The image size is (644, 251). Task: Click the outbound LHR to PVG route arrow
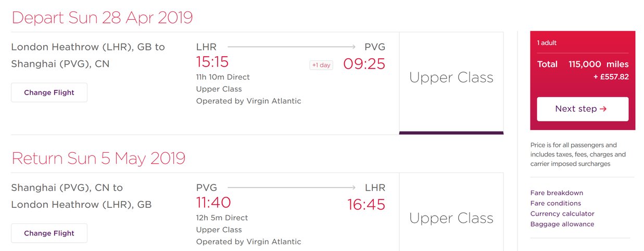point(292,47)
